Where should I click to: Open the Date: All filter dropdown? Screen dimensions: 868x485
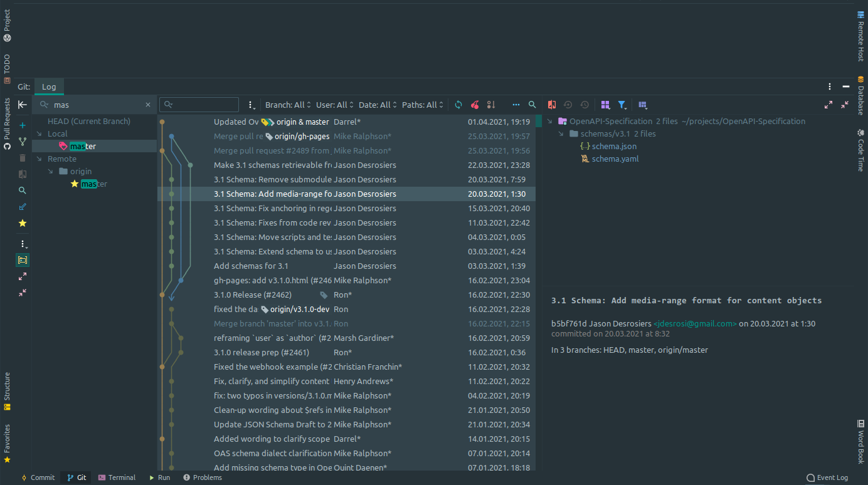378,105
